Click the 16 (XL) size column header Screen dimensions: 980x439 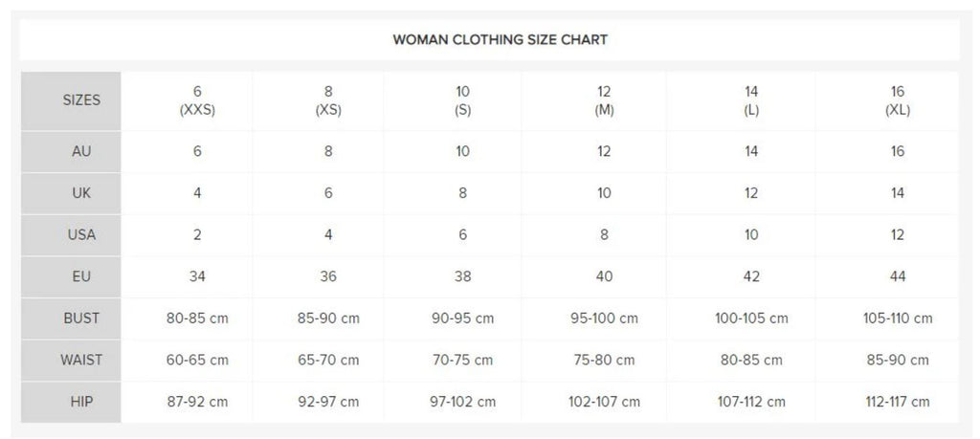coord(898,100)
